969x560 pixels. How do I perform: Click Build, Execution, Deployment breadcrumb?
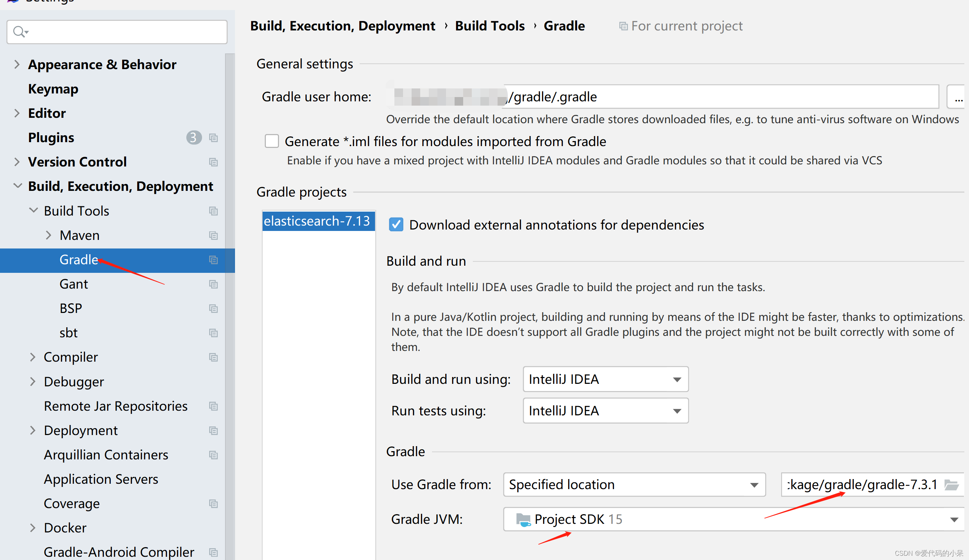click(x=342, y=26)
